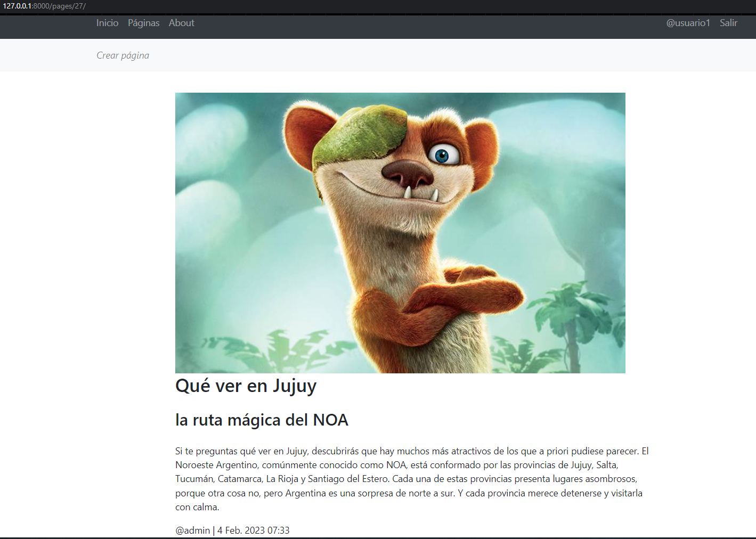Open the About page link
Viewport: 756px width, 539px height.
point(182,23)
